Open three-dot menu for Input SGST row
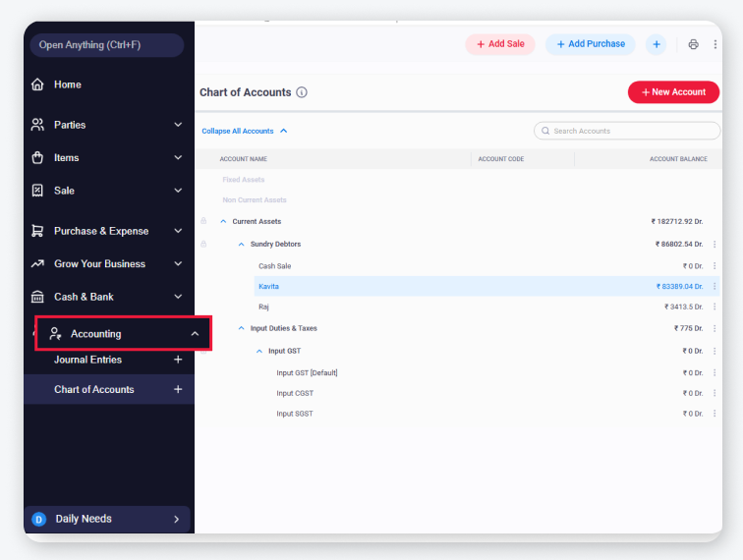 (x=714, y=414)
